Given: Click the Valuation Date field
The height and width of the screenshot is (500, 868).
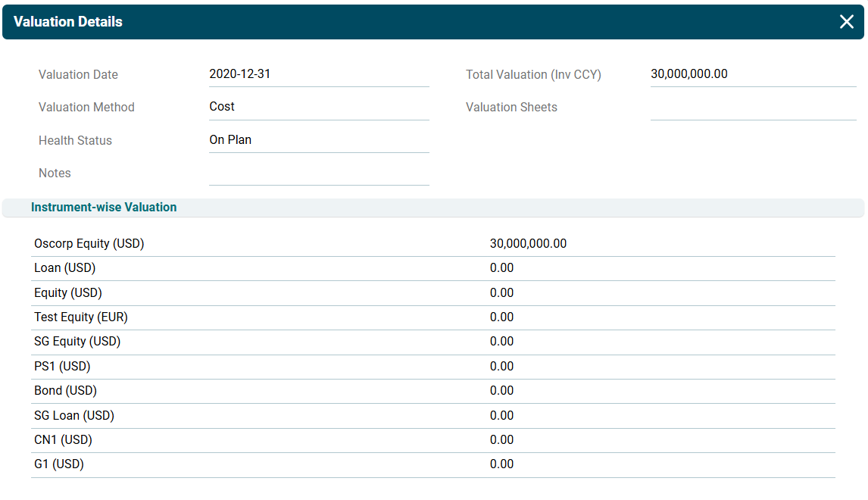Looking at the screenshot, I should tap(318, 74).
